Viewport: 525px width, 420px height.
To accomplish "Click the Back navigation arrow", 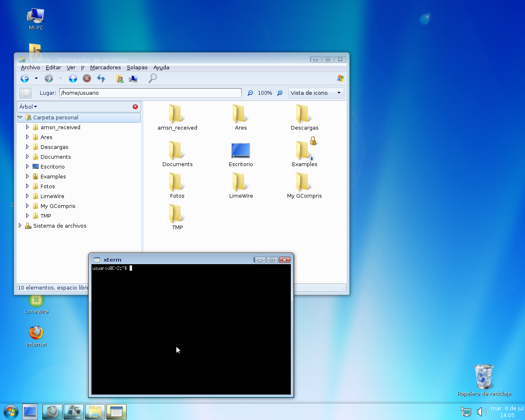I will 25,78.
